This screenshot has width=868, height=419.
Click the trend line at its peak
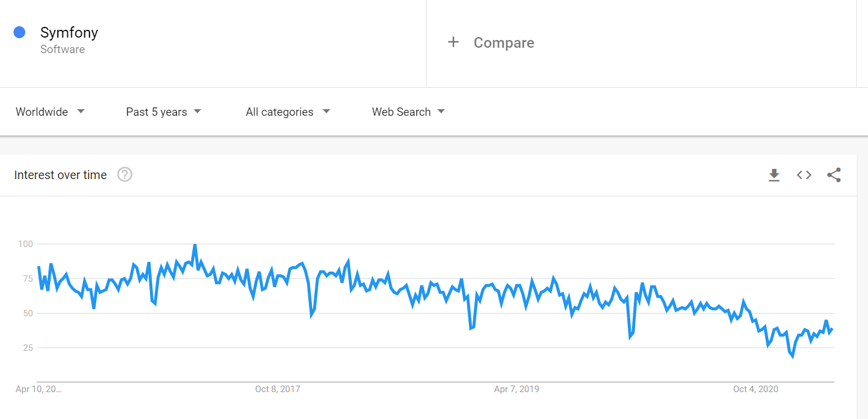tap(194, 245)
